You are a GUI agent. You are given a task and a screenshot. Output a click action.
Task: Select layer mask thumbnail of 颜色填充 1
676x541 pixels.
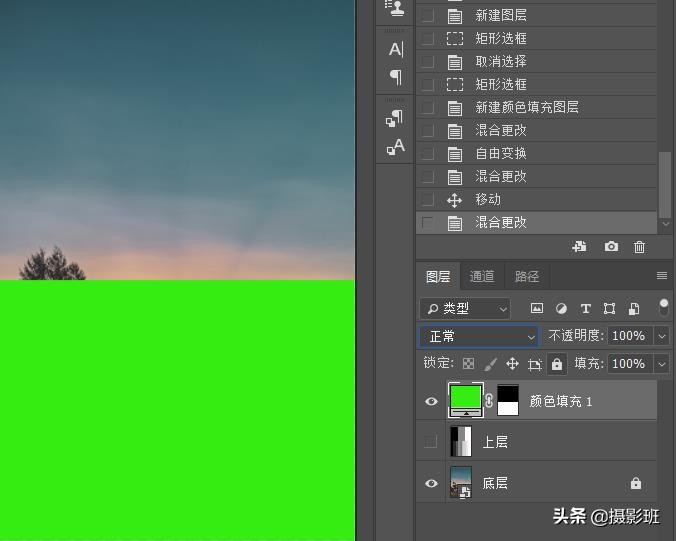coord(508,400)
